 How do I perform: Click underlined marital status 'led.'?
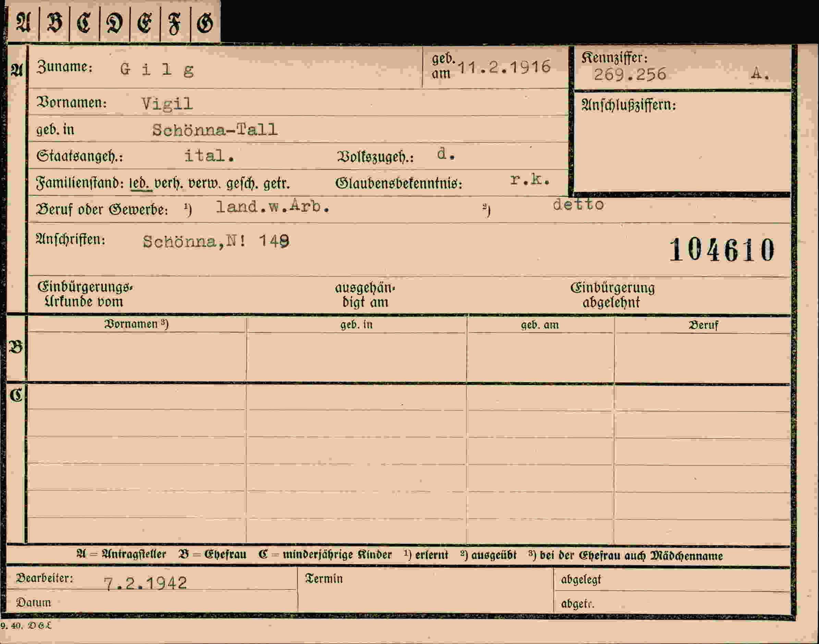point(140,184)
